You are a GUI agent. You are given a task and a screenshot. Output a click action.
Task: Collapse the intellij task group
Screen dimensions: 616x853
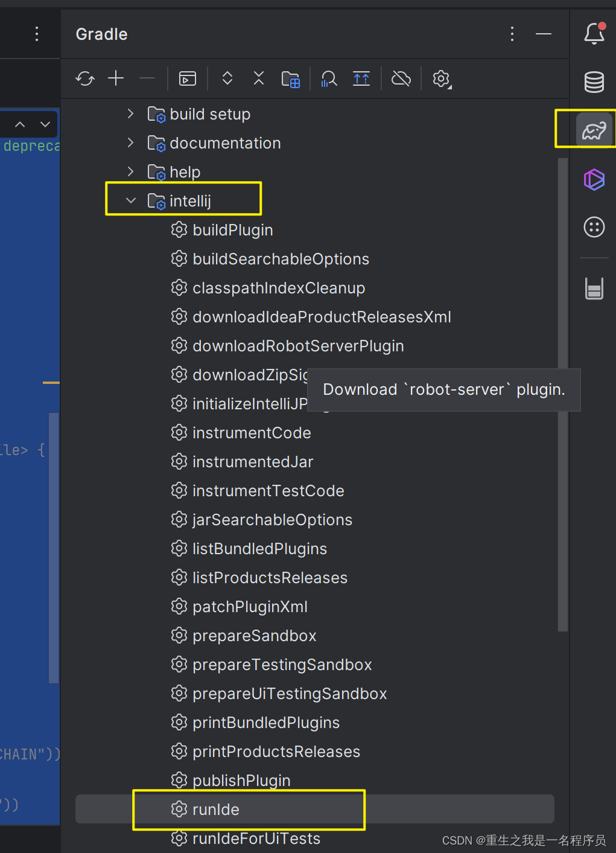[130, 201]
